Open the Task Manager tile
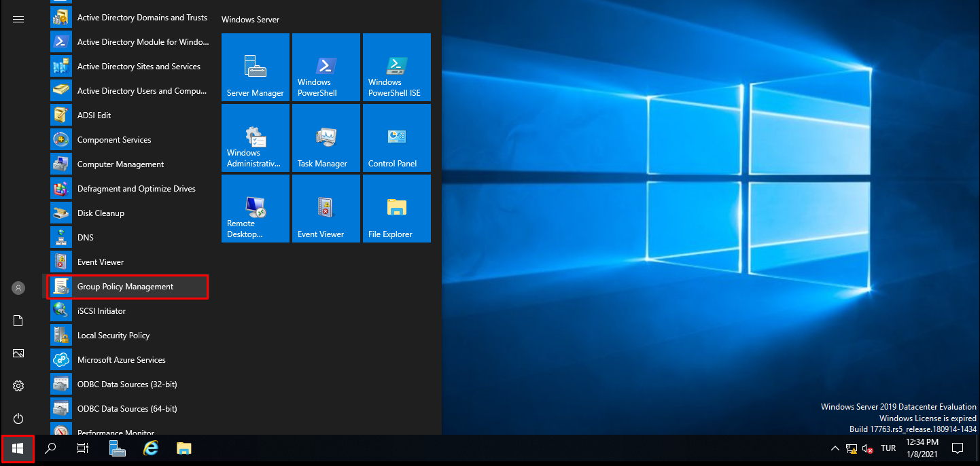This screenshot has height=466, width=980. [326, 138]
